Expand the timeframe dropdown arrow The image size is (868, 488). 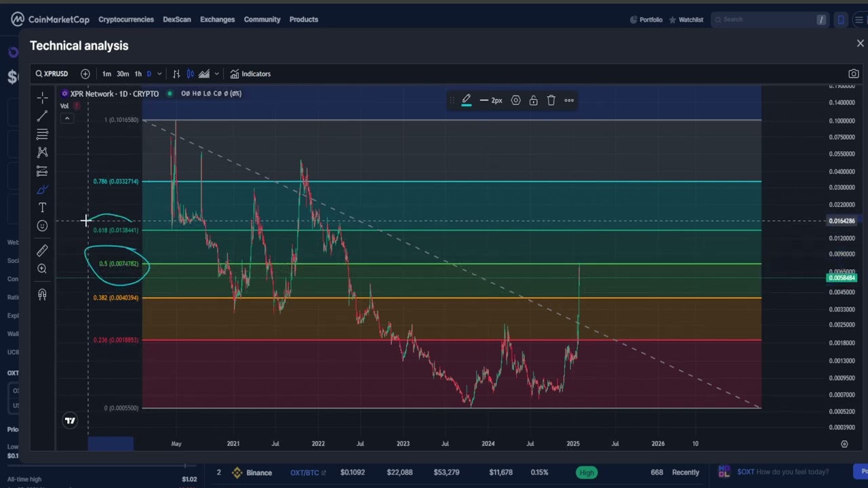coord(159,74)
